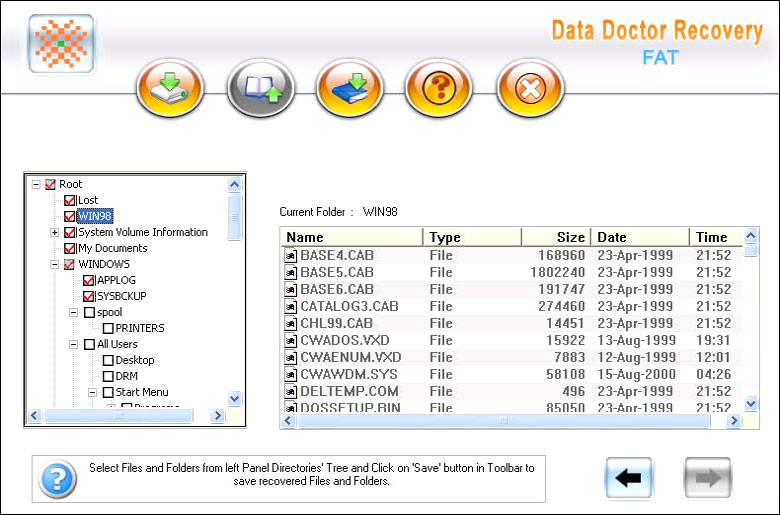Select the WIN98 folder label in the tree
The width and height of the screenshot is (780, 515).
coord(95,216)
